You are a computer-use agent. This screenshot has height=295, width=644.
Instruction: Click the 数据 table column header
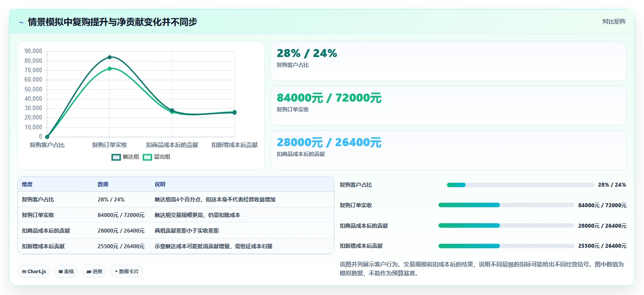(103, 184)
